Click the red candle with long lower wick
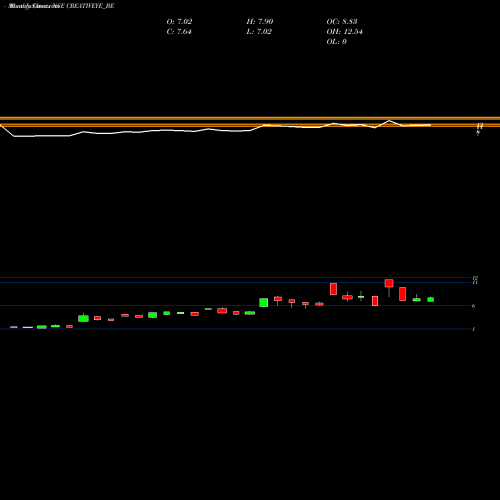Viewport: 500px width, 500px height. [389, 283]
